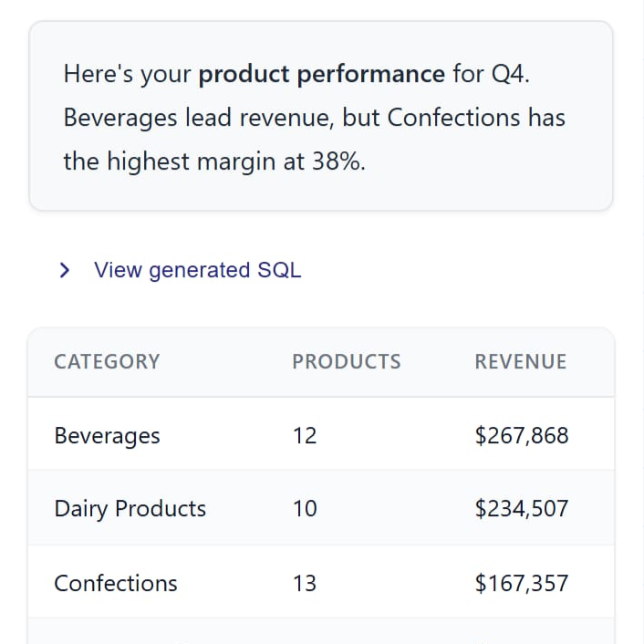Click Dairy Products count of 10
644x644 pixels.
click(305, 509)
